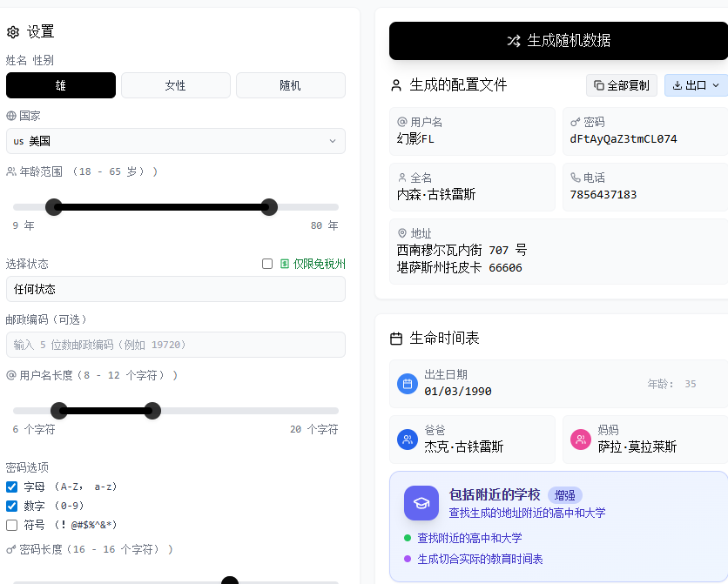
Task: Disable the 数字 password option
Action: [x=12, y=506]
